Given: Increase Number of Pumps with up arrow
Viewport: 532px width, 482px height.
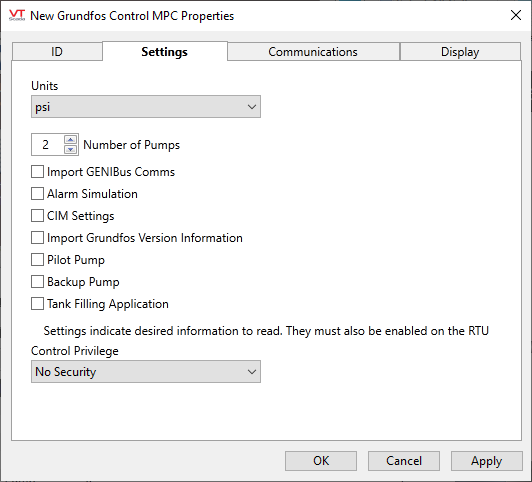Looking at the screenshot, I should coord(71,139).
